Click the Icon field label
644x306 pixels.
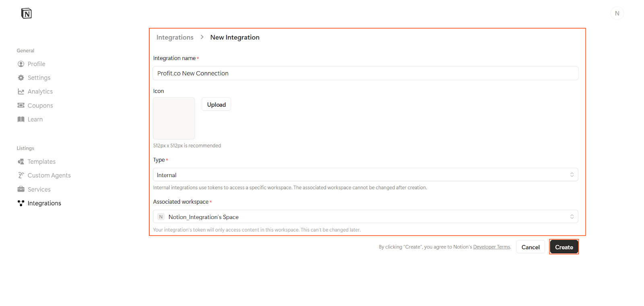pos(159,91)
